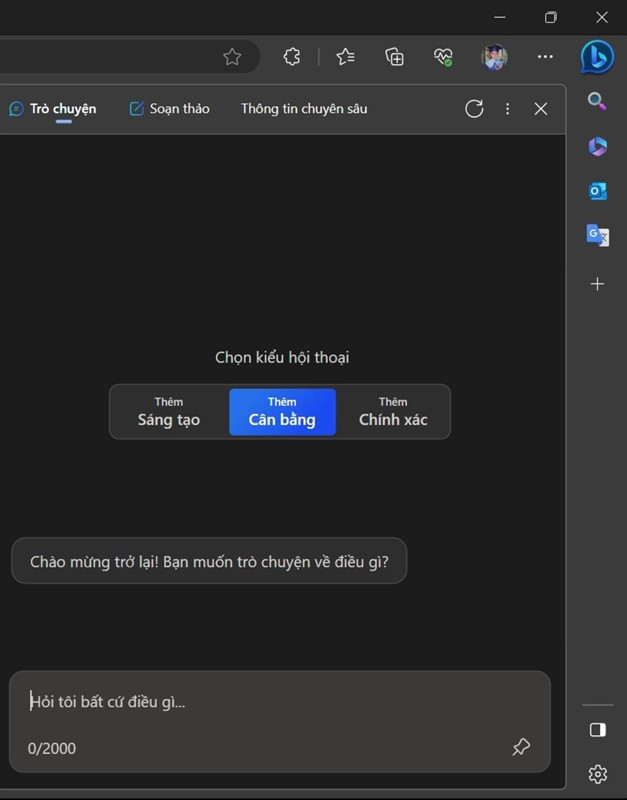Click the Extensions puzzle icon
The width and height of the screenshot is (627, 800).
(x=292, y=57)
